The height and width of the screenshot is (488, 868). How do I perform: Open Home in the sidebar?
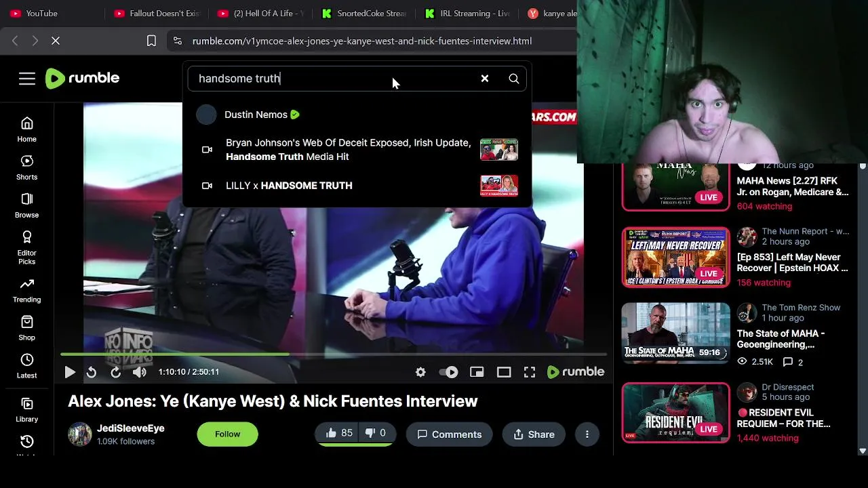click(x=27, y=129)
